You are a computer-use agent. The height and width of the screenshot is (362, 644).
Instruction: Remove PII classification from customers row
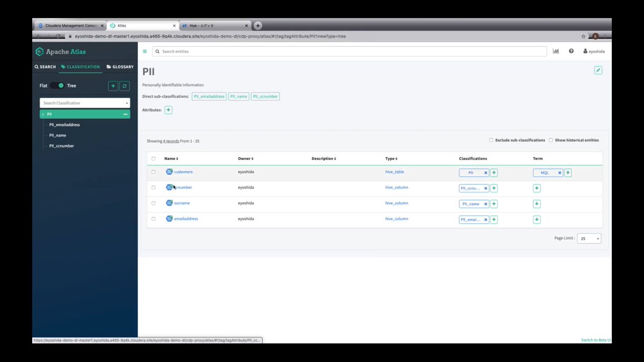[x=486, y=173]
